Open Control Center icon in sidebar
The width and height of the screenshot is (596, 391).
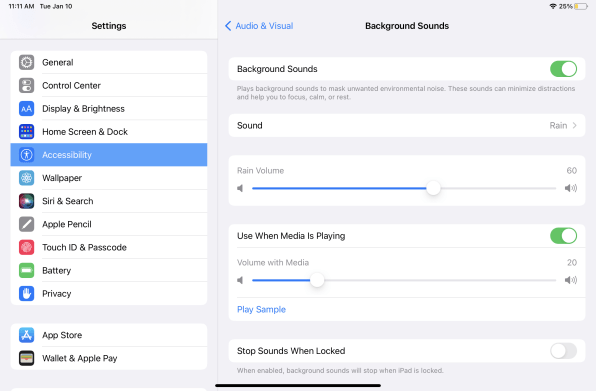(x=27, y=85)
